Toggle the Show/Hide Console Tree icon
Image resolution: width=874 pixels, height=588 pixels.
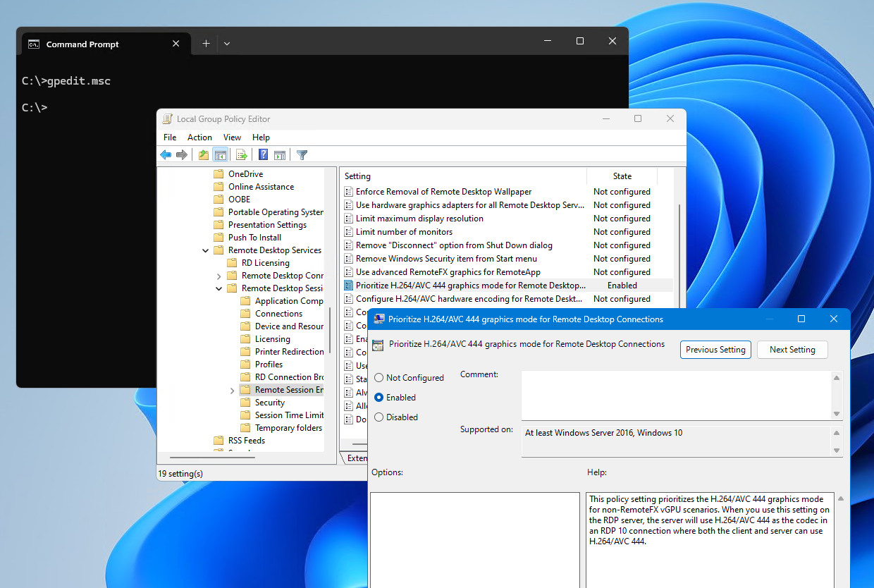tap(220, 155)
